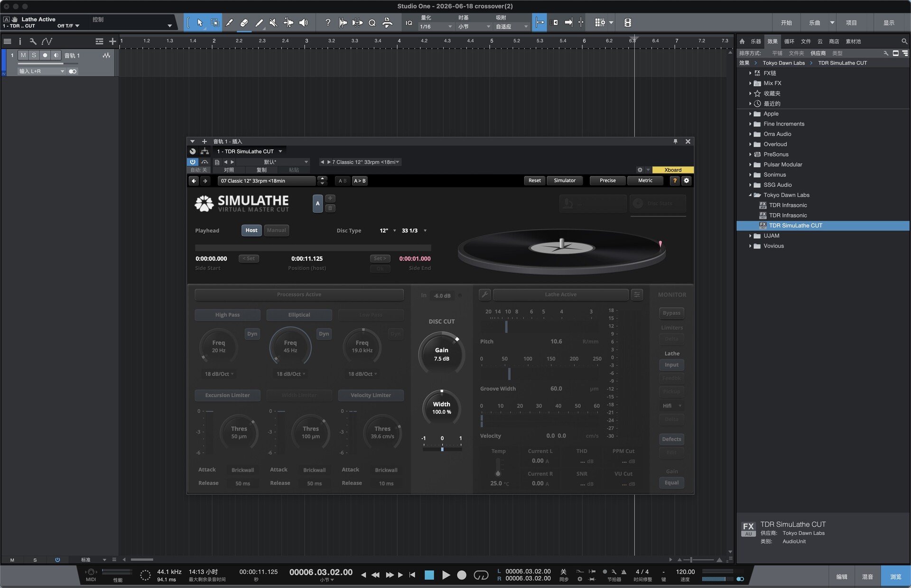Click the video track film icon
The height and width of the screenshot is (588, 911).
tap(627, 22)
